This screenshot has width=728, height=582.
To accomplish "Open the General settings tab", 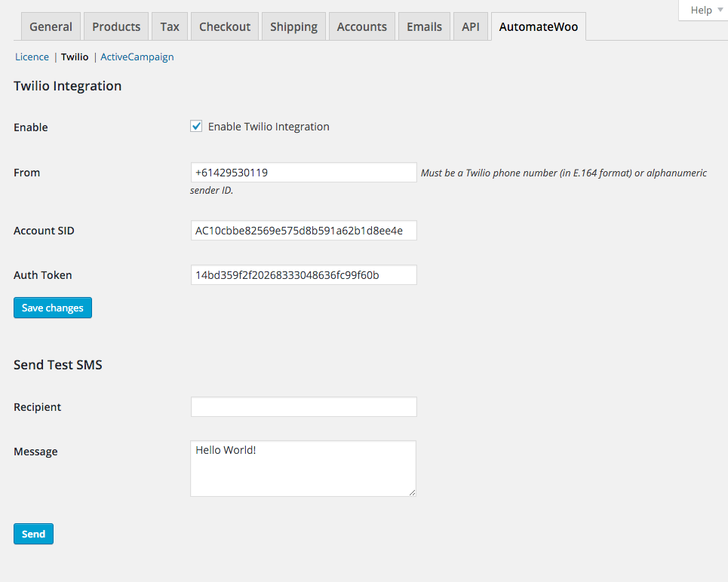I will (51, 26).
